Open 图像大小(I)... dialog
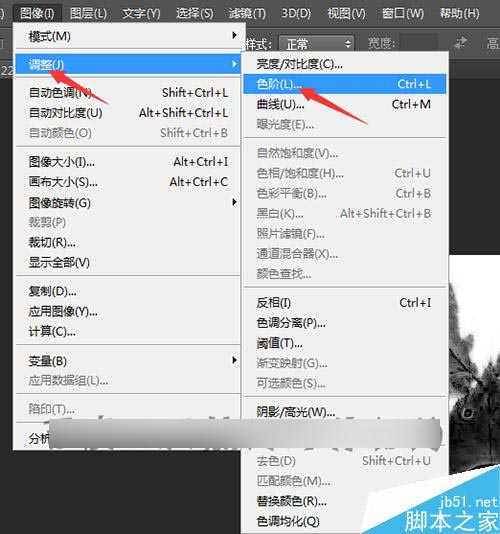The height and width of the screenshot is (534, 500). pos(128,162)
